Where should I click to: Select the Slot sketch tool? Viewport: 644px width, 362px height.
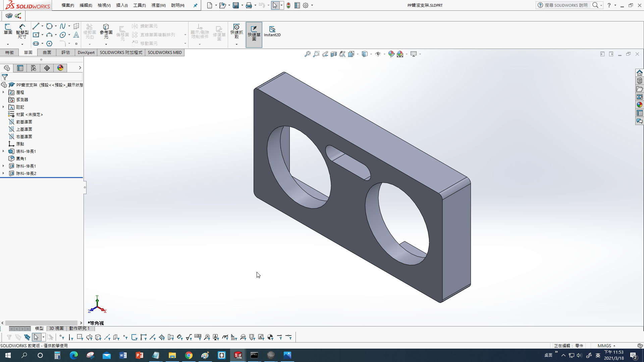tap(36, 44)
